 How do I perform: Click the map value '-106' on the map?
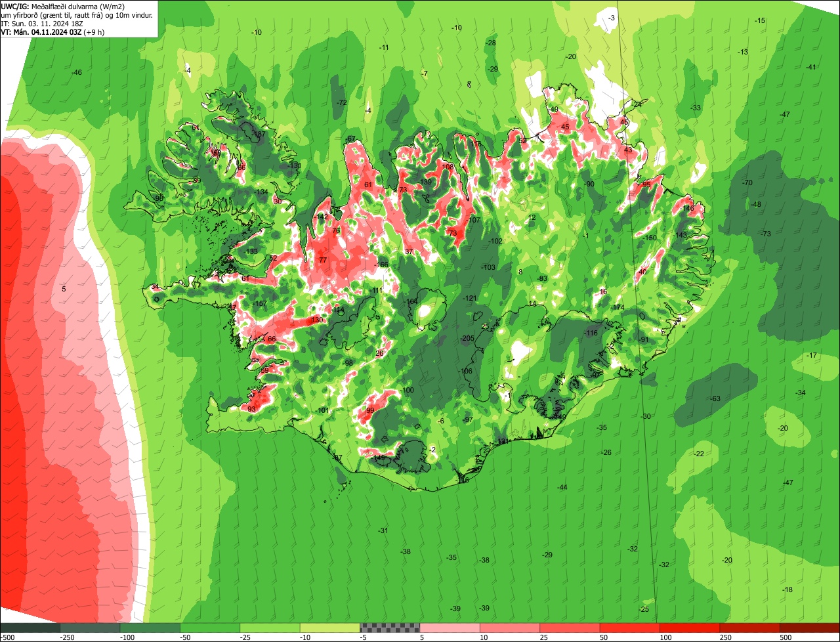coord(466,371)
